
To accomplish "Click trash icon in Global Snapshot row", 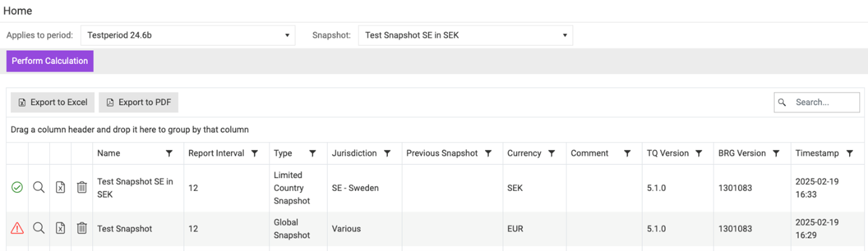I will [82, 229].
